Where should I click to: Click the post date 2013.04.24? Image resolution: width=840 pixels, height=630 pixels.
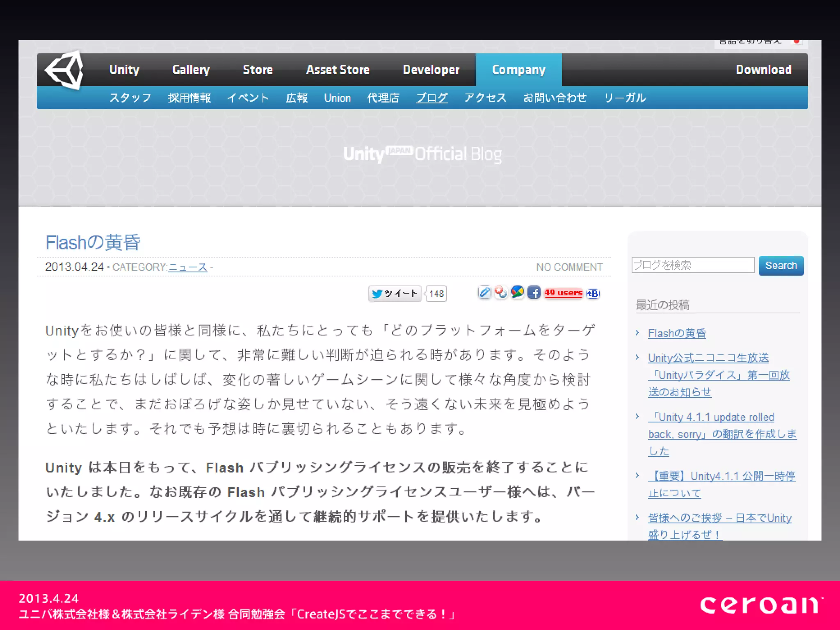click(x=74, y=267)
